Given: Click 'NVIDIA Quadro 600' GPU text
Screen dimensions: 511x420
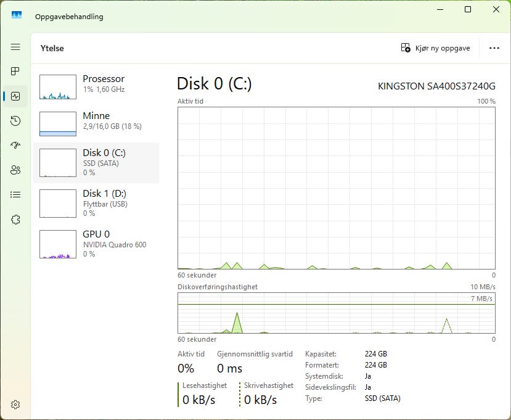Looking at the screenshot, I should coord(115,245).
